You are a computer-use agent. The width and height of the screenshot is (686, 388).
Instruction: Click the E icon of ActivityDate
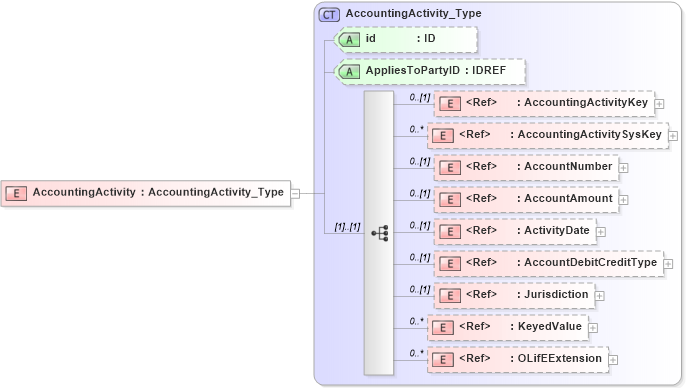click(450, 232)
